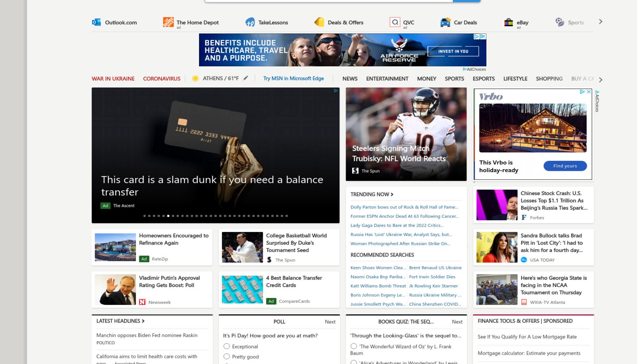Click the ad info icon on credit card slide
This screenshot has width=637, height=364.
click(336, 91)
